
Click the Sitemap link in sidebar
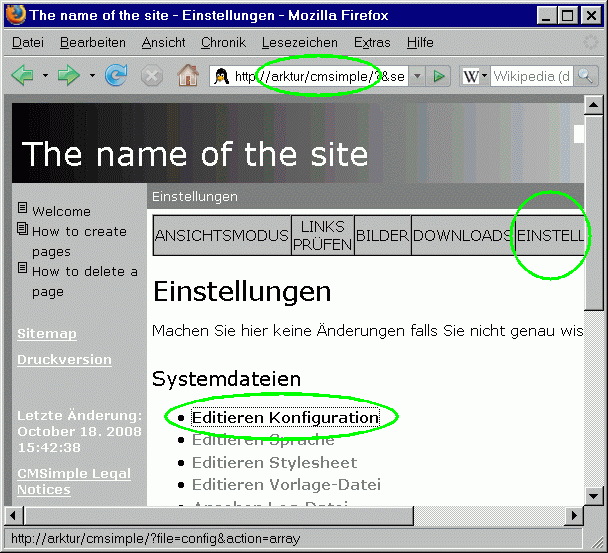[47, 333]
